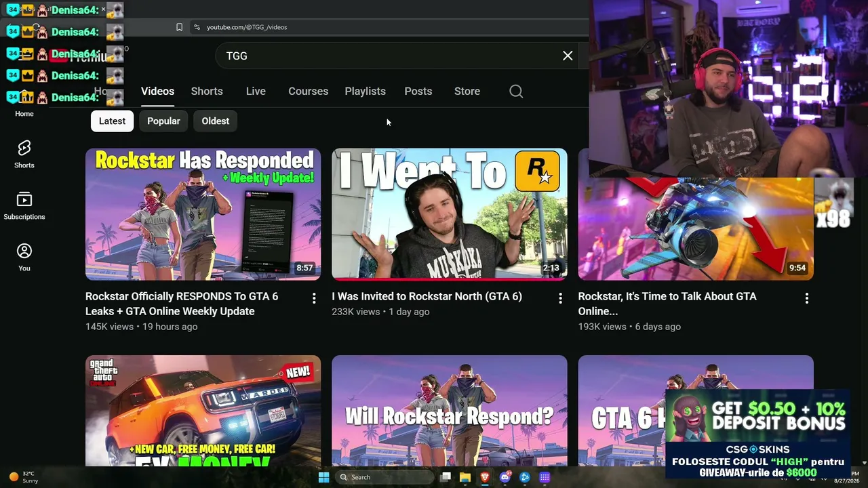Click the Windows taskbar Search box
The width and height of the screenshot is (868, 488).
[384, 477]
